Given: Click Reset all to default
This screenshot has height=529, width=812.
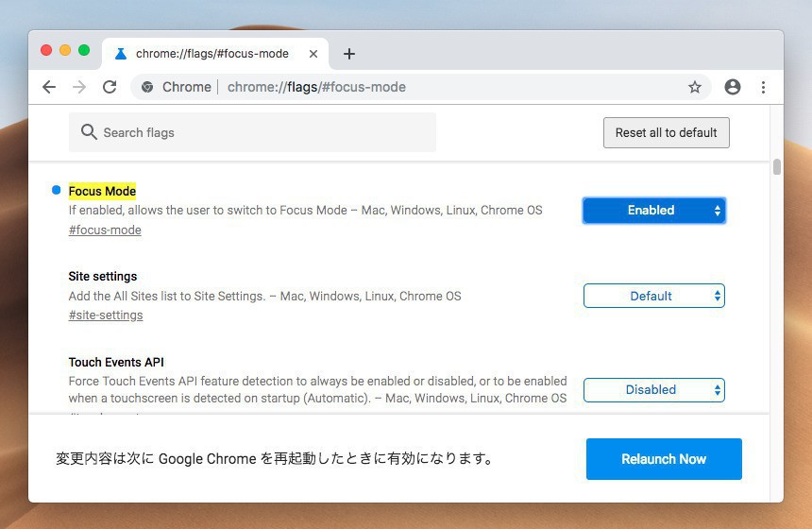Looking at the screenshot, I should (x=666, y=132).
